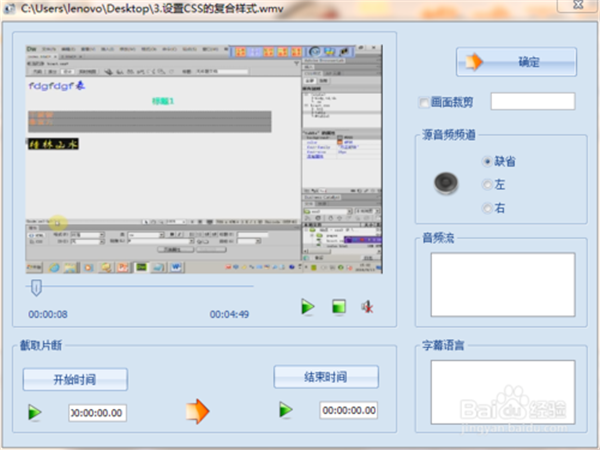Select the 左 audio channel option
Image resolution: width=600 pixels, height=450 pixels.
tap(487, 184)
